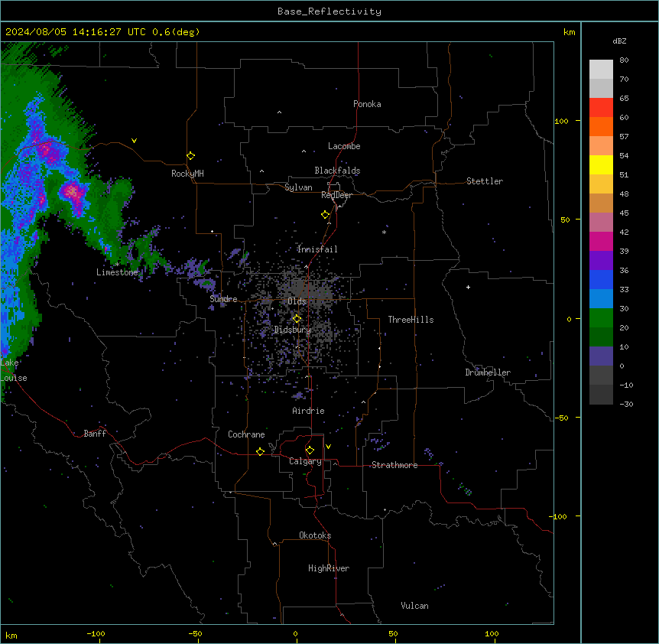659x644 pixels.
Task: Click the Ponoka city label
Action: (367, 104)
